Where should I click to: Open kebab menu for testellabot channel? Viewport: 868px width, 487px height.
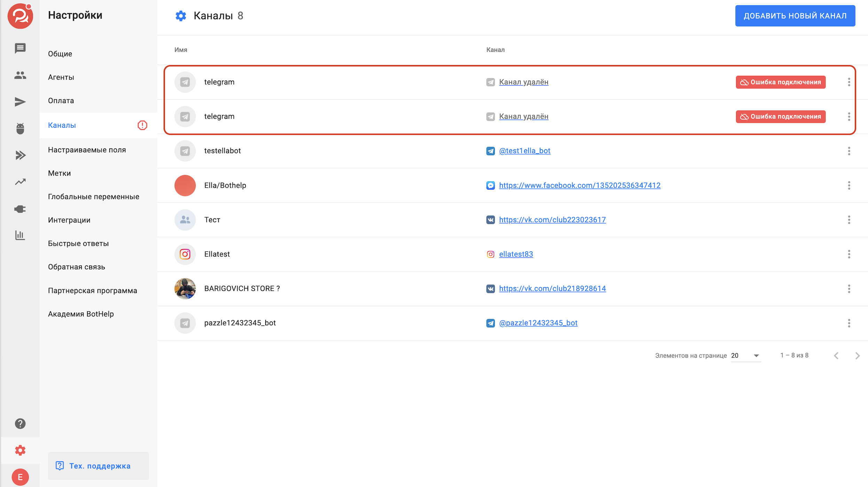[849, 151]
